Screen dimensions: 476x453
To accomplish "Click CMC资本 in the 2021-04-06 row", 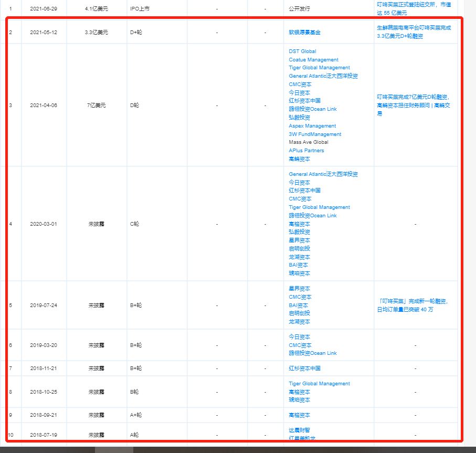I will pos(300,85).
